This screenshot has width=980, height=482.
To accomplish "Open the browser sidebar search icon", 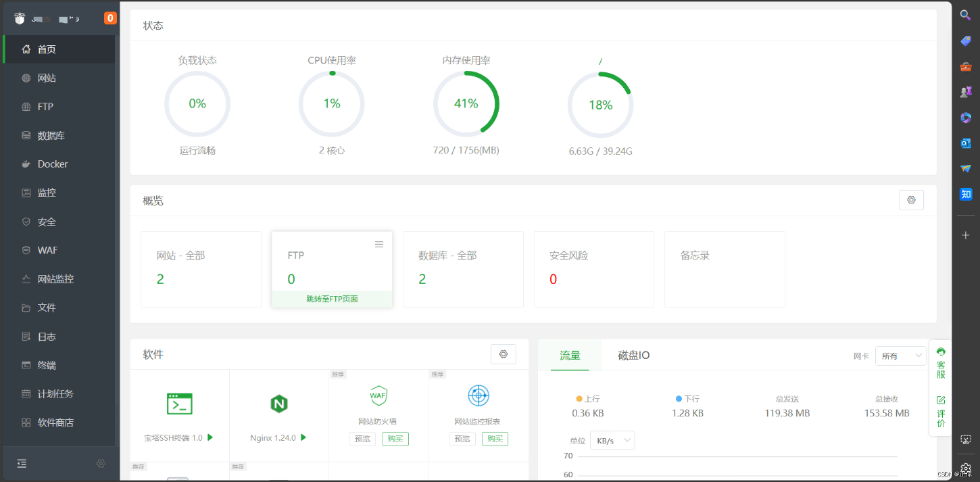I will (965, 15).
